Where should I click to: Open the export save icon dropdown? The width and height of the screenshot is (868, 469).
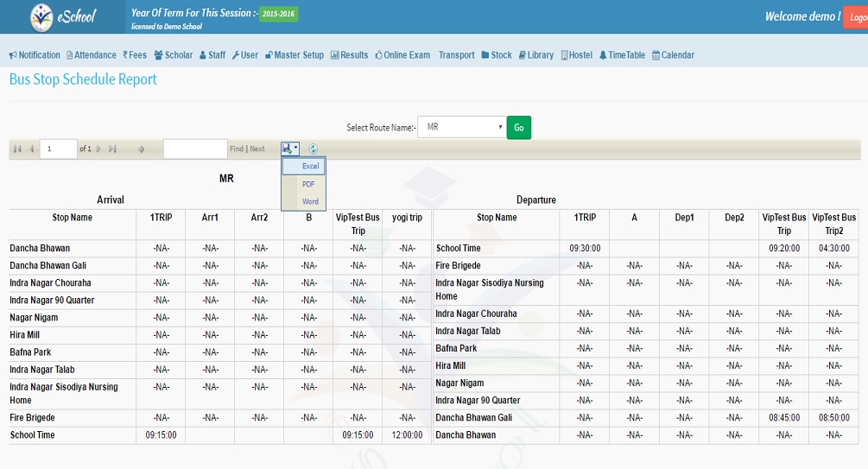pos(289,149)
